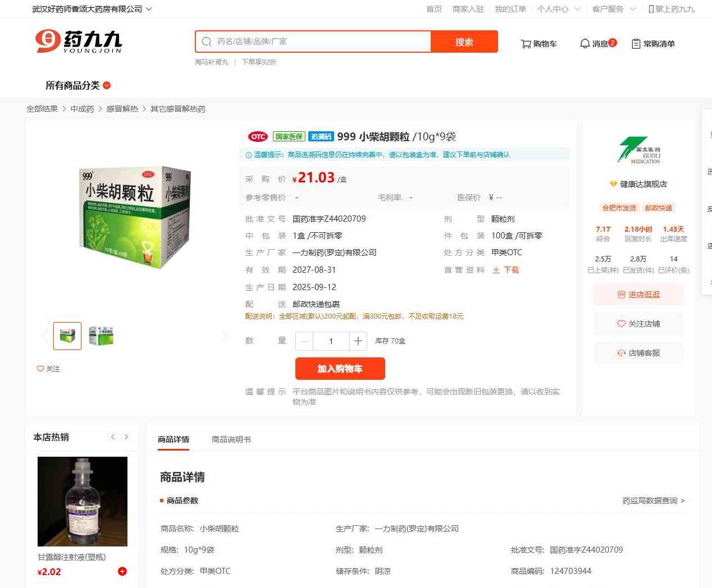Select the second product thumbnail image
Viewport: 712px width, 588px height.
pos(101,336)
